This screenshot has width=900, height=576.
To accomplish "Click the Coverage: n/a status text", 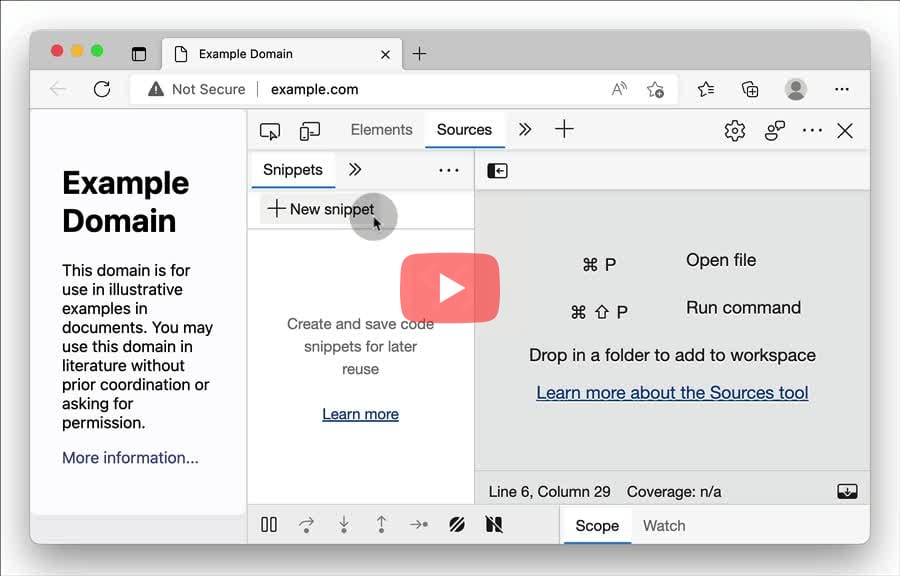I will pos(674,492).
